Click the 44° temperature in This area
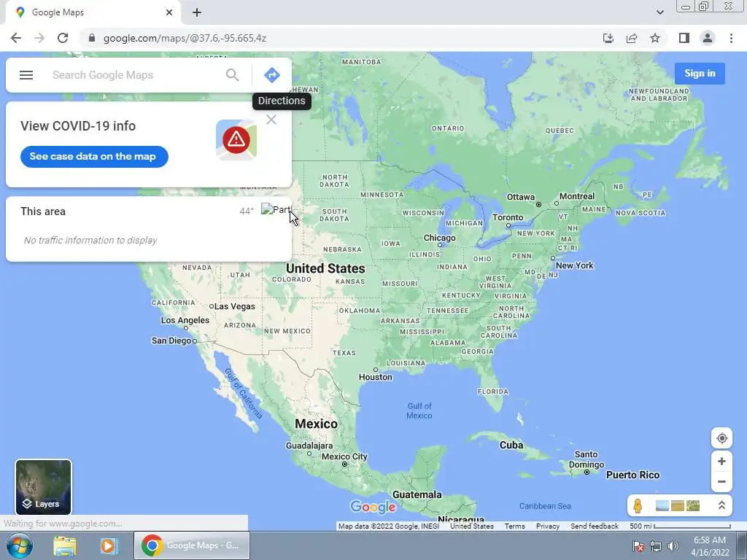The image size is (747, 560). point(247,211)
